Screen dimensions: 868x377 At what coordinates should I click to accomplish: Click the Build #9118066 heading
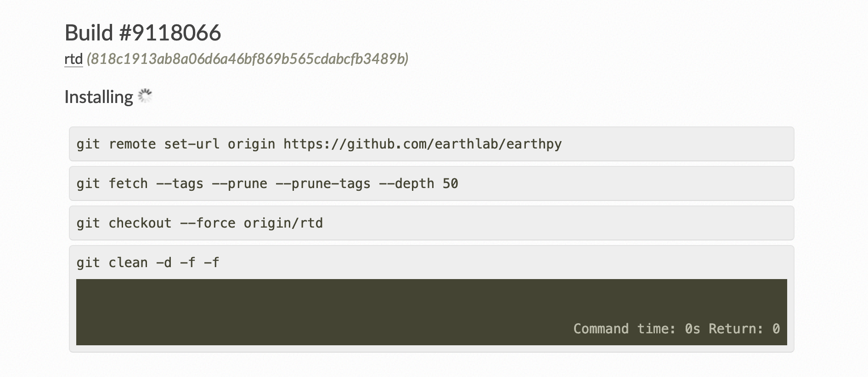143,33
